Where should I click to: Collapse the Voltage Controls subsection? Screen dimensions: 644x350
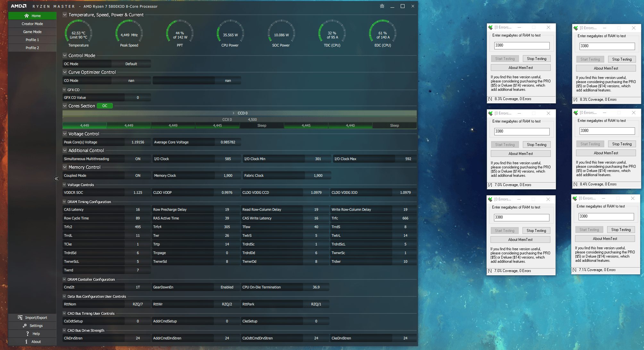(x=64, y=185)
